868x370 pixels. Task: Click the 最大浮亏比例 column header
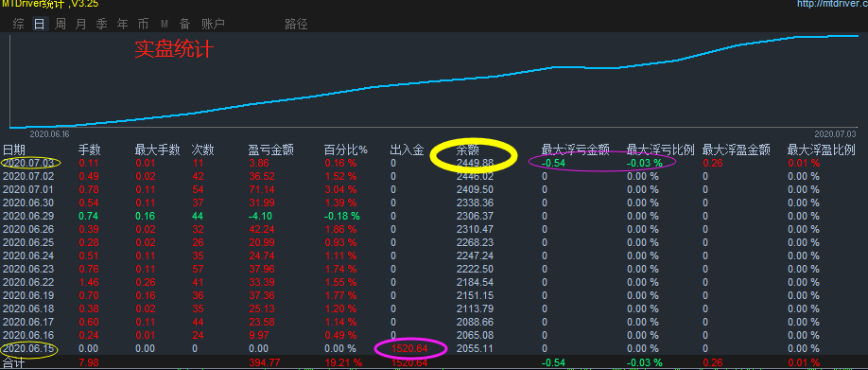coord(660,150)
